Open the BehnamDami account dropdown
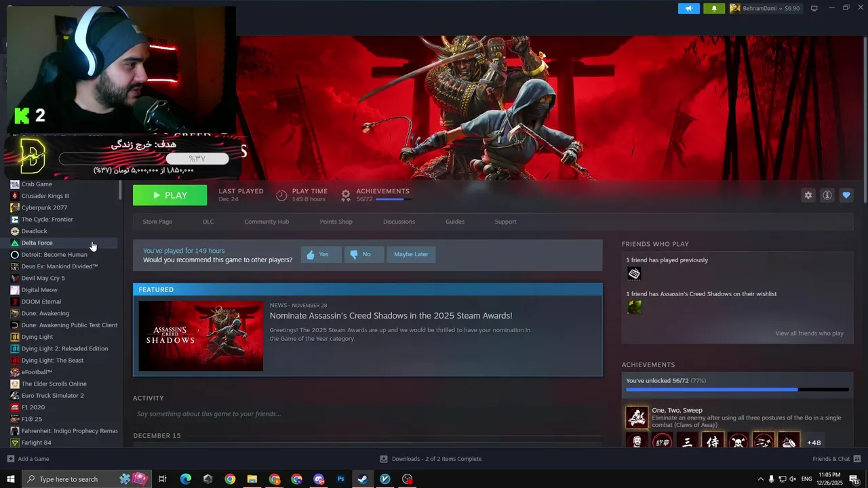The image size is (868, 488). [765, 8]
